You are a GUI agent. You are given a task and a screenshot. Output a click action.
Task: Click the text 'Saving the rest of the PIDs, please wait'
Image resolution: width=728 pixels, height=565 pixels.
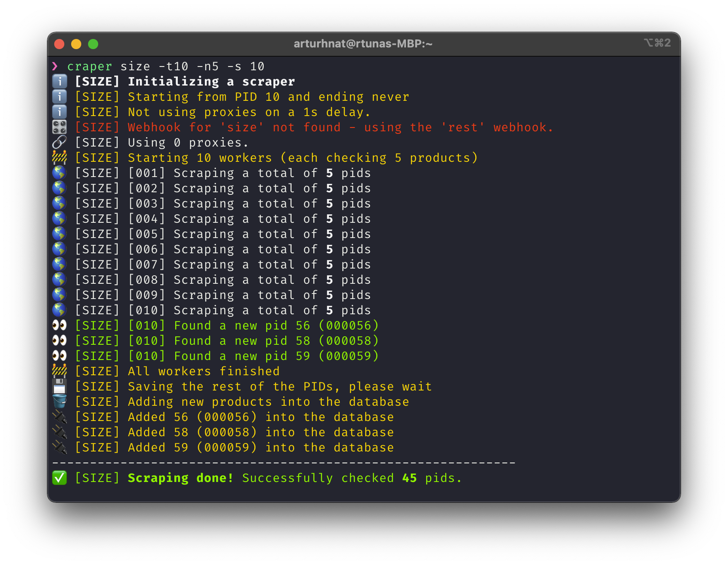click(x=280, y=387)
